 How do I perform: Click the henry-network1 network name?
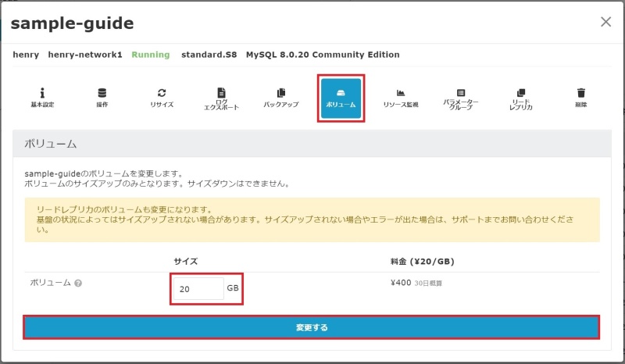click(85, 55)
